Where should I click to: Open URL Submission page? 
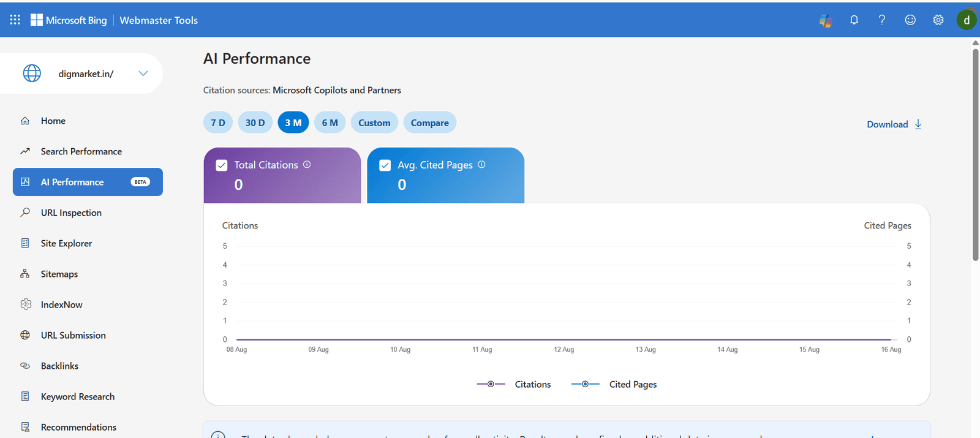[x=88, y=335]
